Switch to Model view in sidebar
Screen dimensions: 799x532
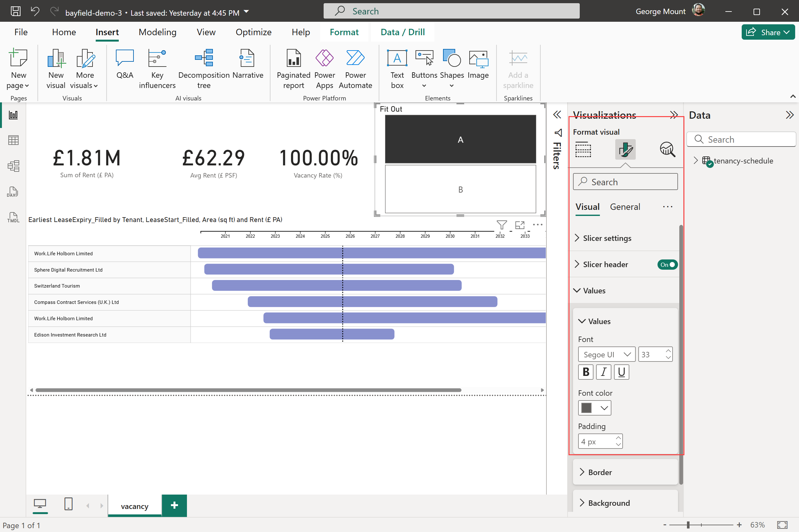[x=13, y=166]
